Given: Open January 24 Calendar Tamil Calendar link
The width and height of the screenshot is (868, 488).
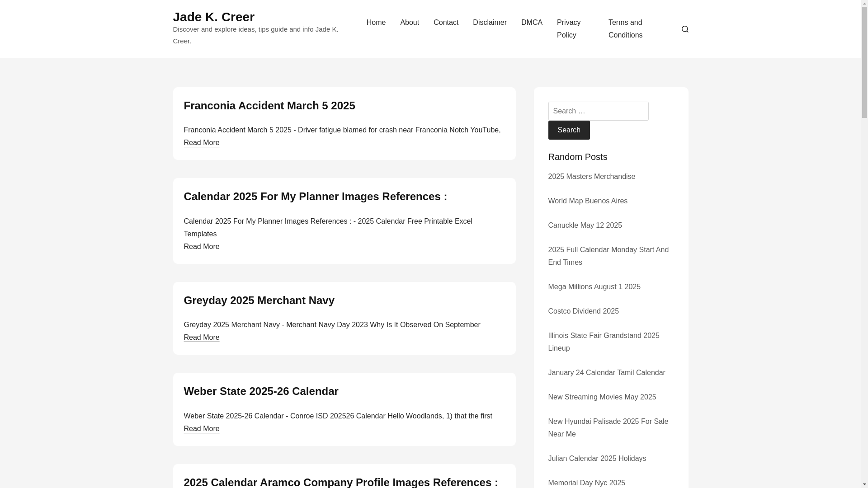Looking at the screenshot, I should 606,373.
